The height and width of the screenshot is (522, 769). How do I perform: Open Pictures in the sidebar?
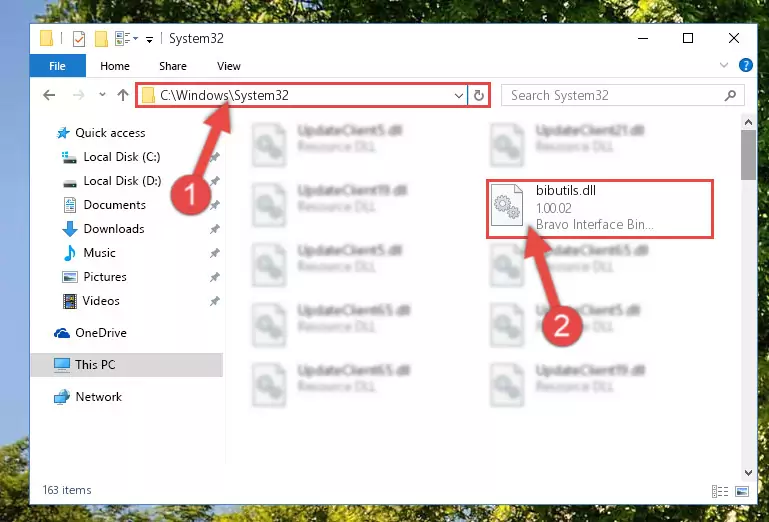tap(105, 277)
